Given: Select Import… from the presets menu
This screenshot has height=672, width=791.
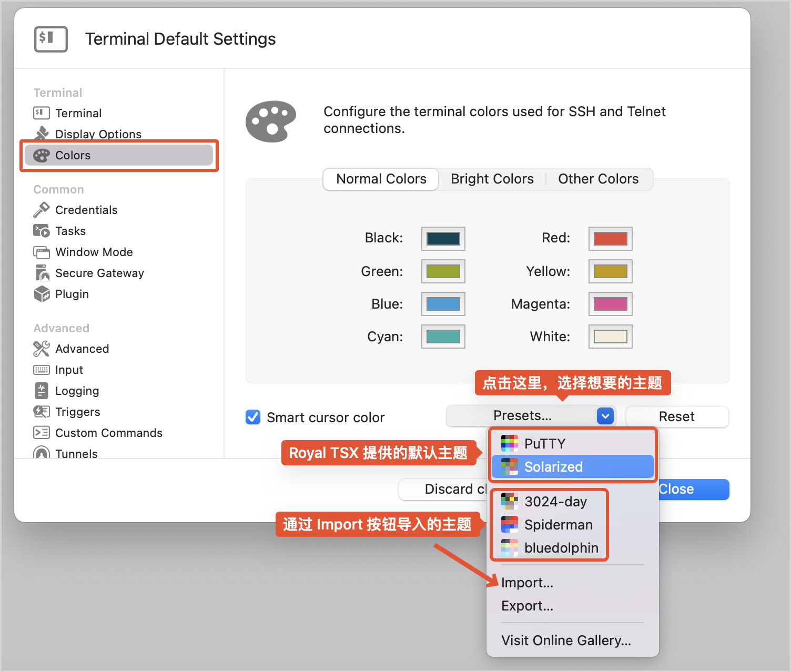Looking at the screenshot, I should [x=528, y=583].
